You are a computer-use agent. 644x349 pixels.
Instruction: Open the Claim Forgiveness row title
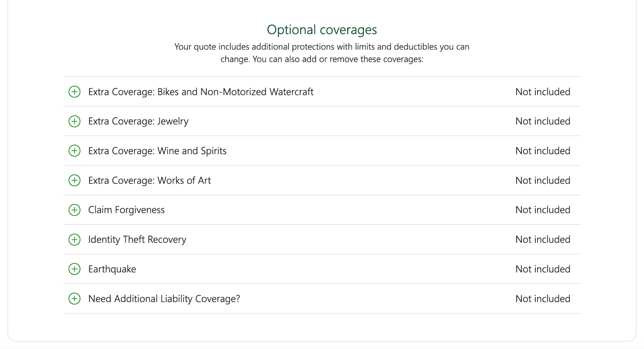(x=126, y=210)
